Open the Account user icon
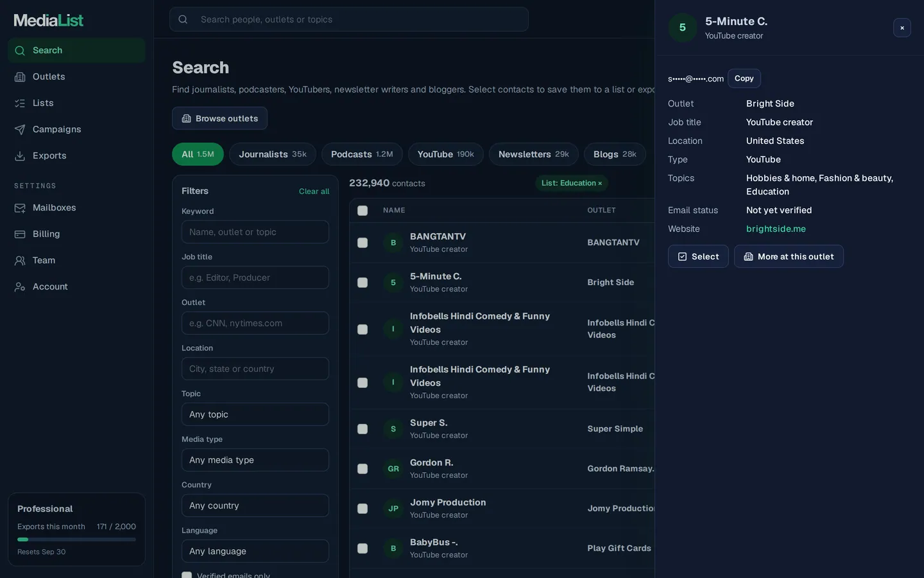The width and height of the screenshot is (924, 578). [x=20, y=286]
